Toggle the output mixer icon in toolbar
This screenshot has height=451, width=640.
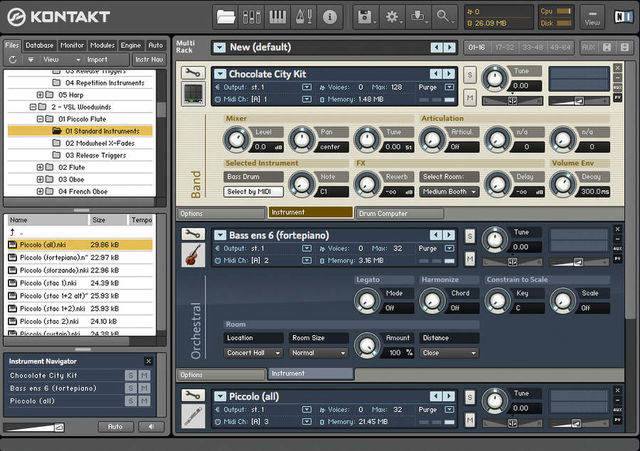[251, 17]
